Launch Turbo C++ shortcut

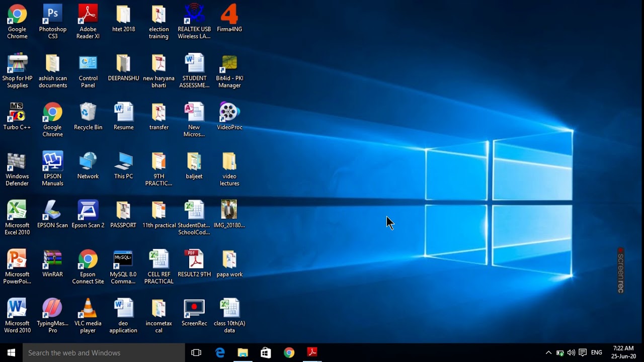[x=17, y=117]
